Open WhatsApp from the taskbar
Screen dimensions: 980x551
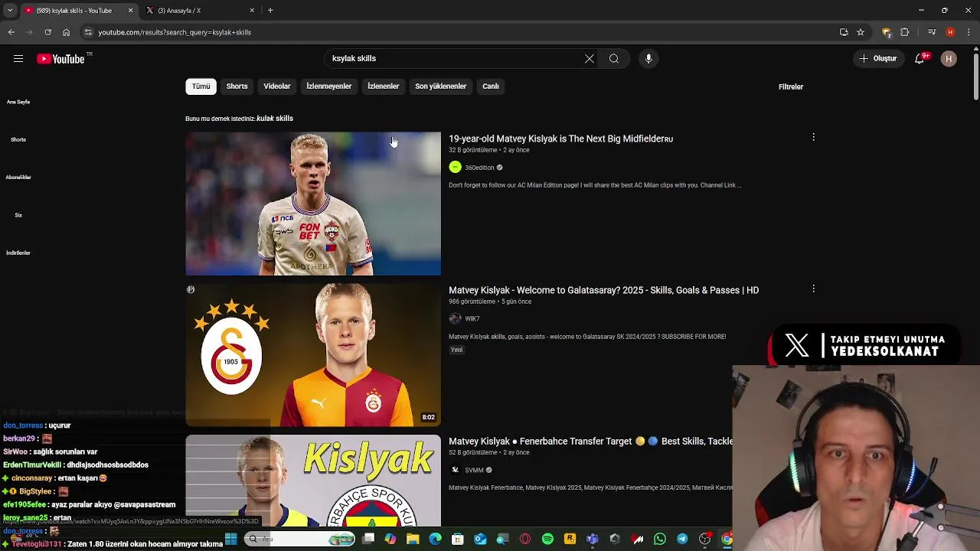pyautogui.click(x=660, y=540)
